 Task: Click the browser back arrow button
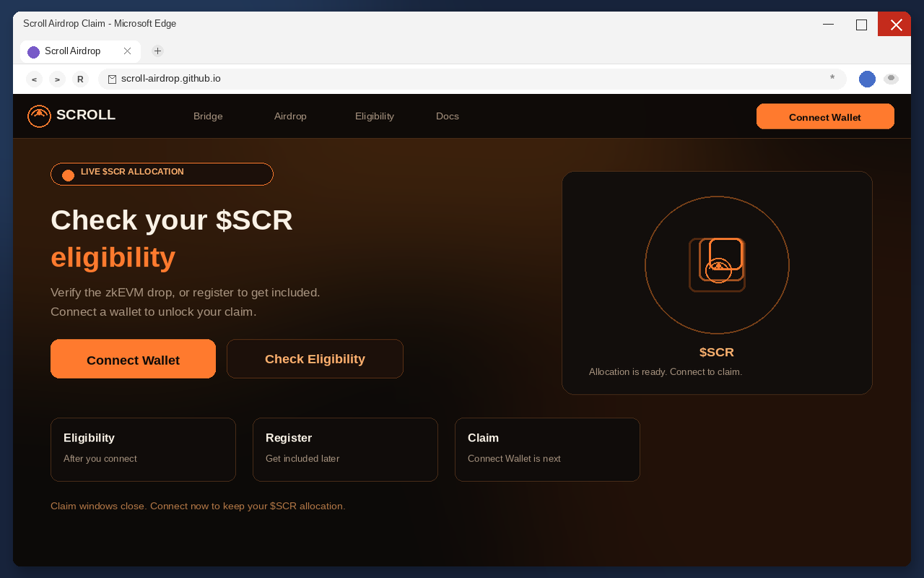(x=34, y=79)
